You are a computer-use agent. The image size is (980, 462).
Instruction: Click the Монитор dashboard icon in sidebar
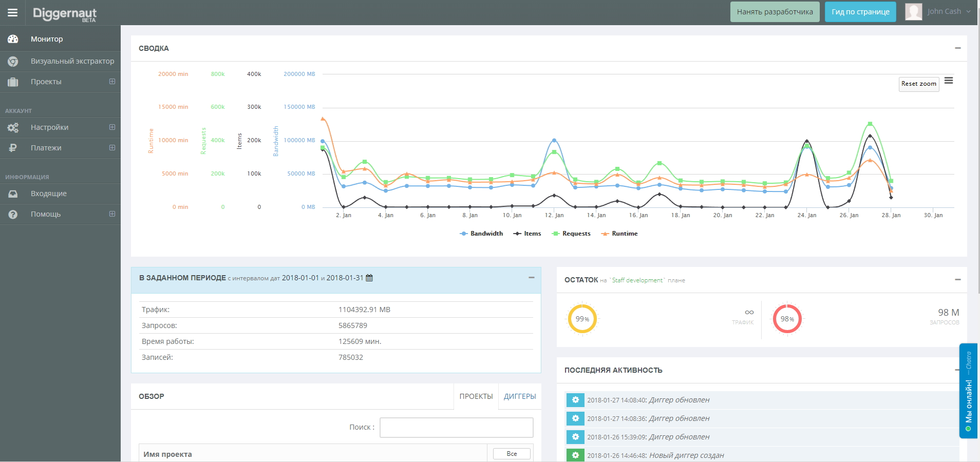point(13,39)
